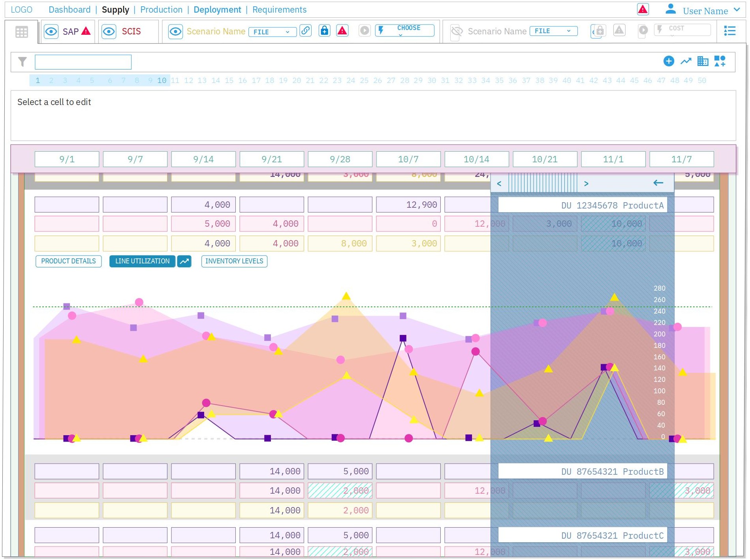The width and height of the screenshot is (750, 560).
Task: Click the INVENTORY LEVELS button
Action: click(x=234, y=261)
